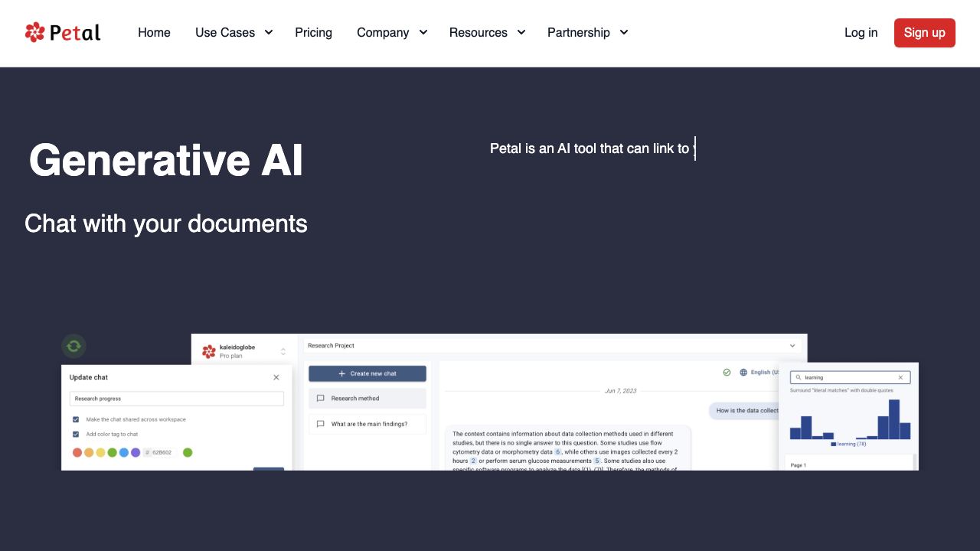Screen dimensions: 980x551
Task: Click the chat bubble icon beside Research method
Action: [x=321, y=399]
